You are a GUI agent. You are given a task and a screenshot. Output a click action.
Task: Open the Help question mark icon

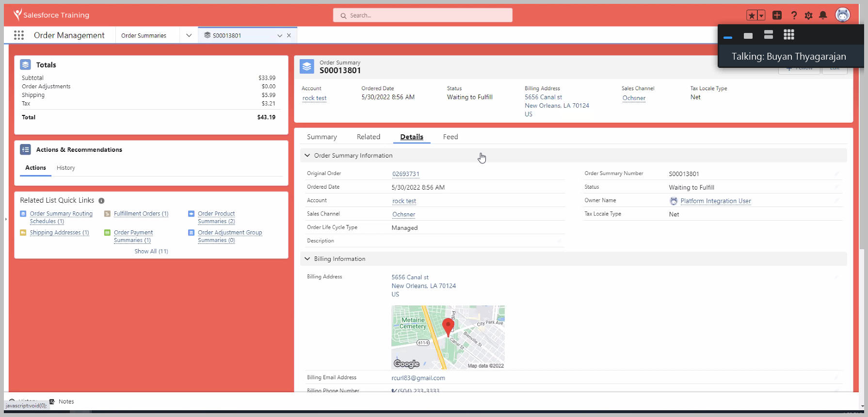coord(794,16)
